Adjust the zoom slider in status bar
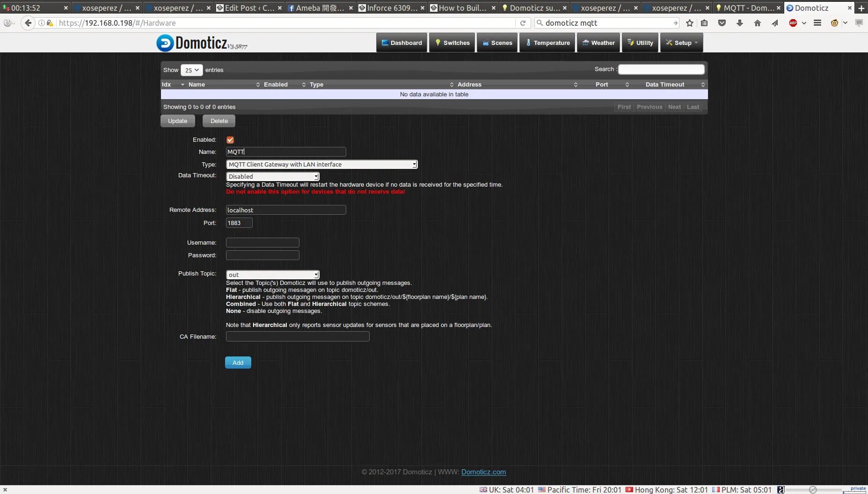The width and height of the screenshot is (868, 494). [813, 490]
